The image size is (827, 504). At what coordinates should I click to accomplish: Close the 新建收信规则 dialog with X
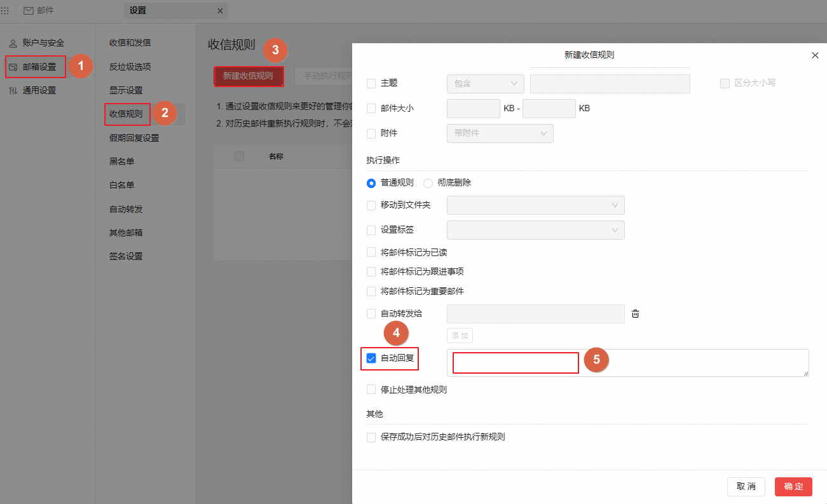[x=815, y=55]
